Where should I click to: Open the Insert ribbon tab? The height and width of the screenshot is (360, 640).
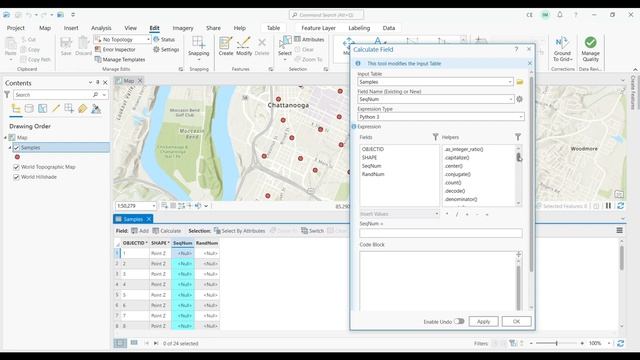[71, 28]
